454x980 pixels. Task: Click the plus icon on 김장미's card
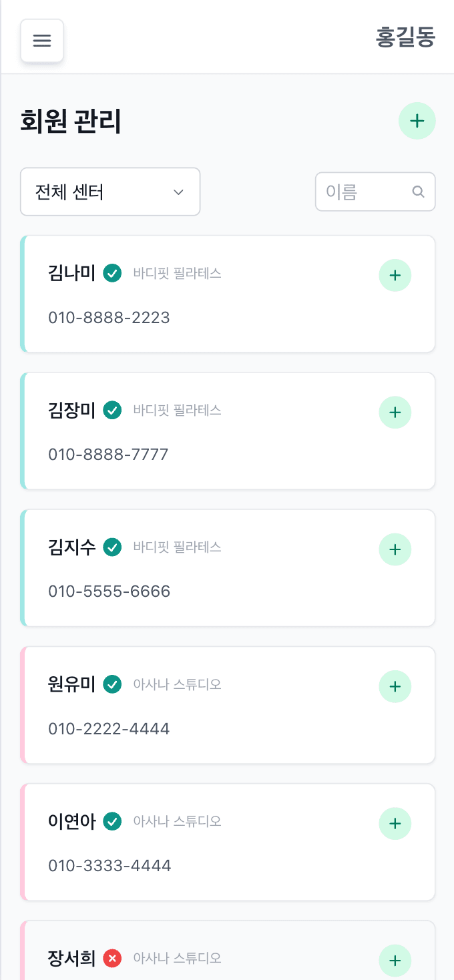click(x=395, y=412)
